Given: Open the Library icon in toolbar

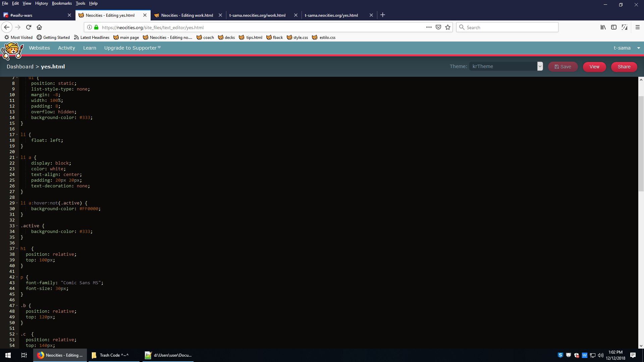Looking at the screenshot, I should coord(603,27).
